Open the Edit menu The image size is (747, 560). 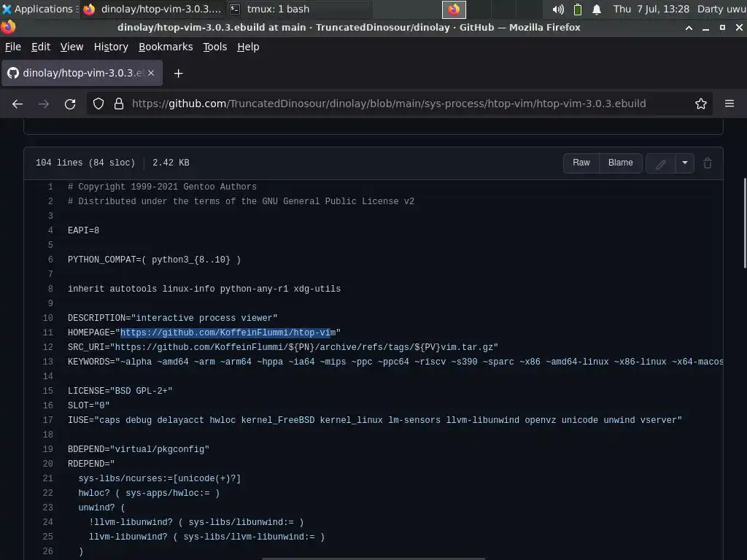(x=41, y=47)
